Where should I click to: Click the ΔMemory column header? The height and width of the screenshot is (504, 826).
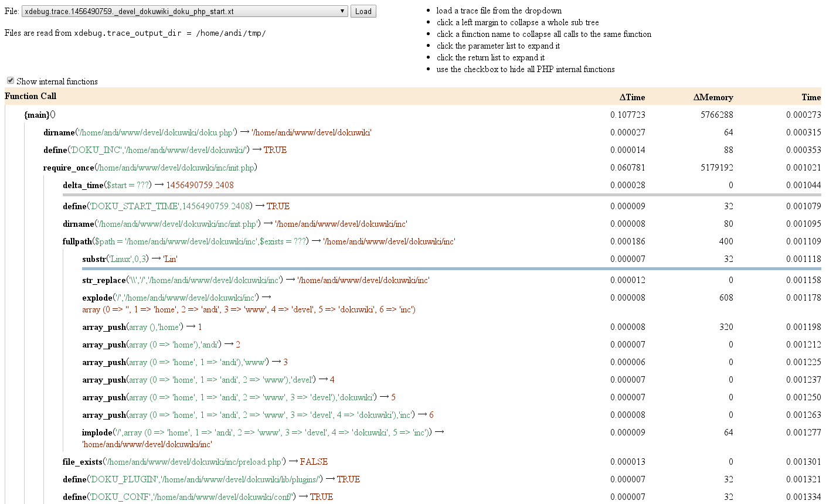pos(713,97)
